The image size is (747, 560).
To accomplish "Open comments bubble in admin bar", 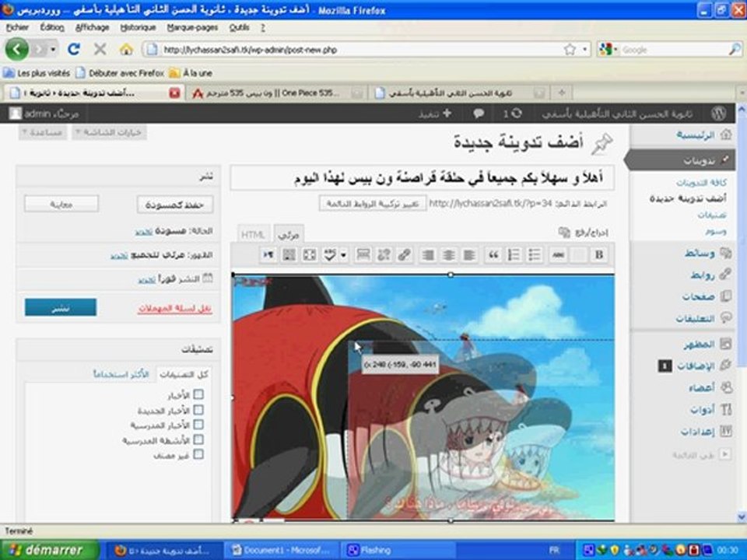I will tap(479, 114).
